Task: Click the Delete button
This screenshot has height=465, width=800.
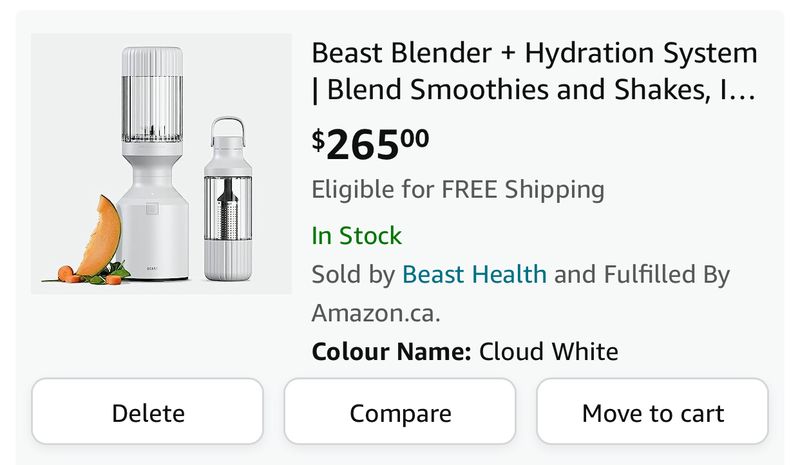Action: pyautogui.click(x=147, y=412)
